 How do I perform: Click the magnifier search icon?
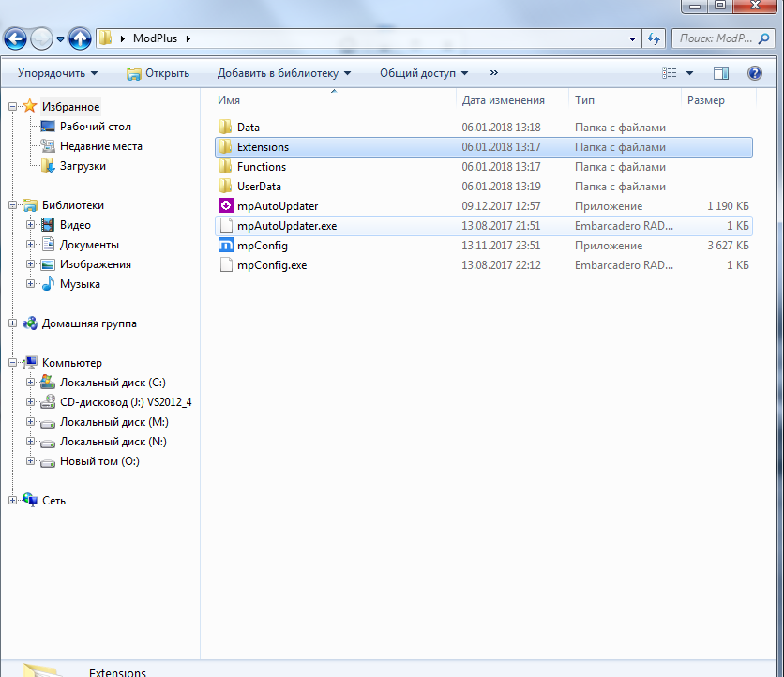click(x=763, y=38)
